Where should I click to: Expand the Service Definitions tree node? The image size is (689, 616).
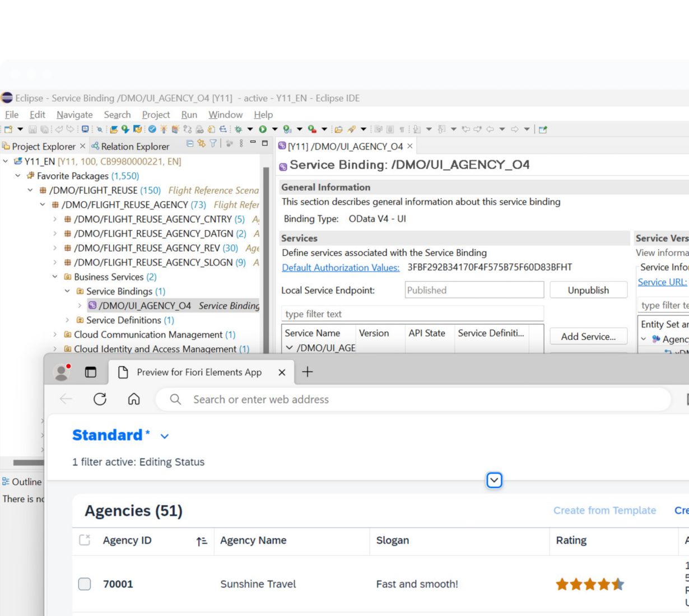67,320
